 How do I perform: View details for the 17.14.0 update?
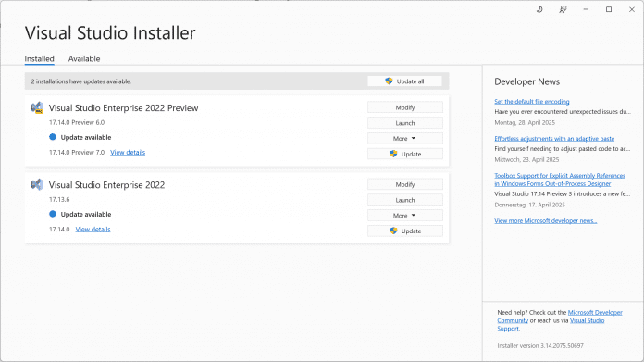[93, 230]
